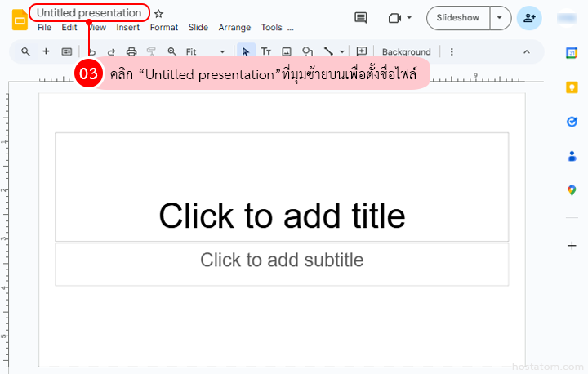
Task: Star the presentation
Action: 159,14
